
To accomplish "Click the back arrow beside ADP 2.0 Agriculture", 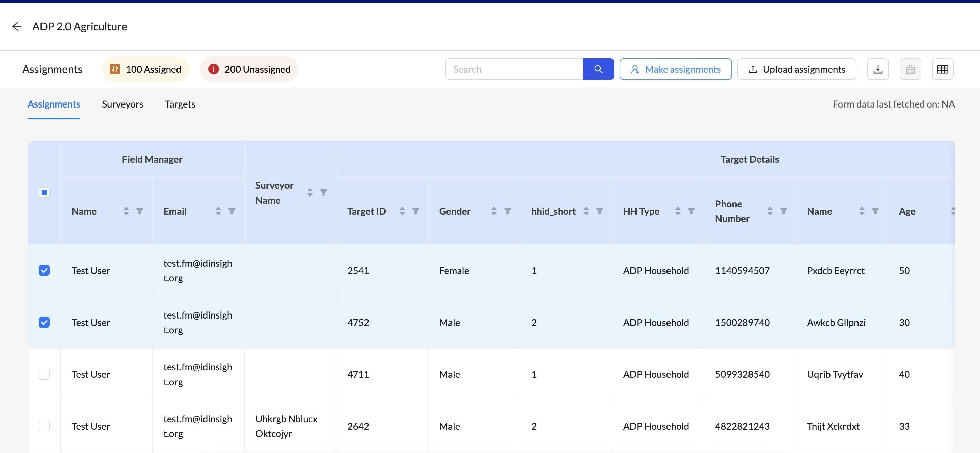I will coord(17,26).
